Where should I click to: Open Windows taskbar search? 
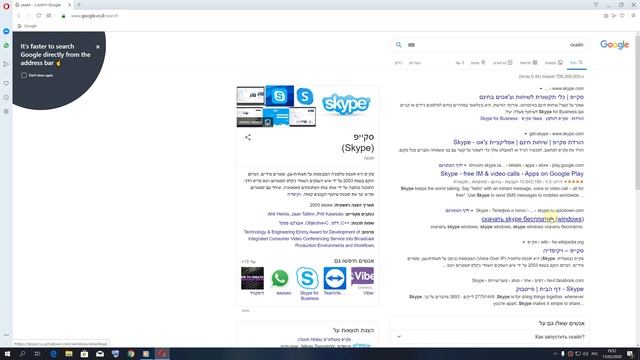click(x=22, y=354)
